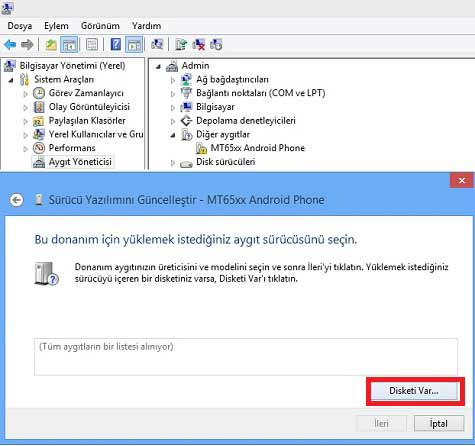Viewport: 475px width, 446px height.
Task: Expand Ağ bağdaştırıcıları node
Action: (173, 80)
